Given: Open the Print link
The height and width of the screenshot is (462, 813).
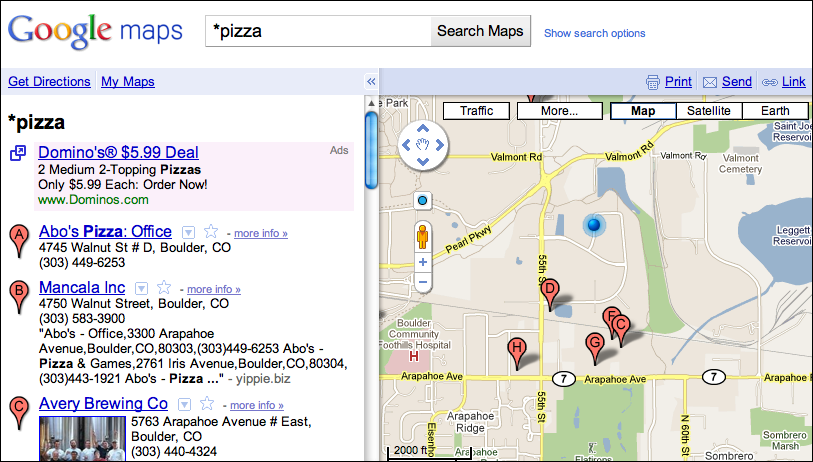Looking at the screenshot, I should point(678,81).
